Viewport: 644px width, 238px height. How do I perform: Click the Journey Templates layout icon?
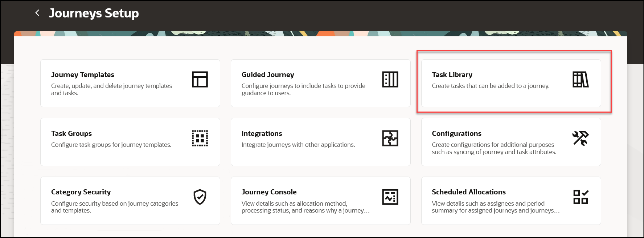[x=200, y=79]
